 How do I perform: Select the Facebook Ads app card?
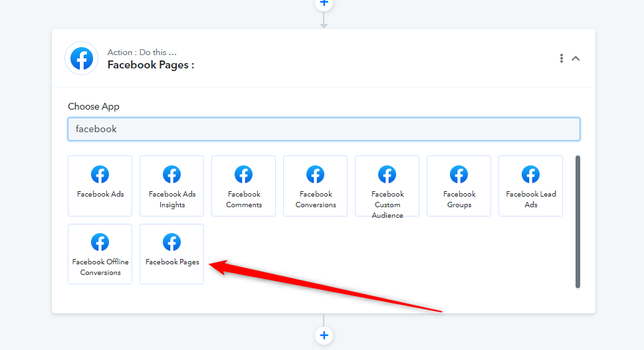(x=100, y=186)
